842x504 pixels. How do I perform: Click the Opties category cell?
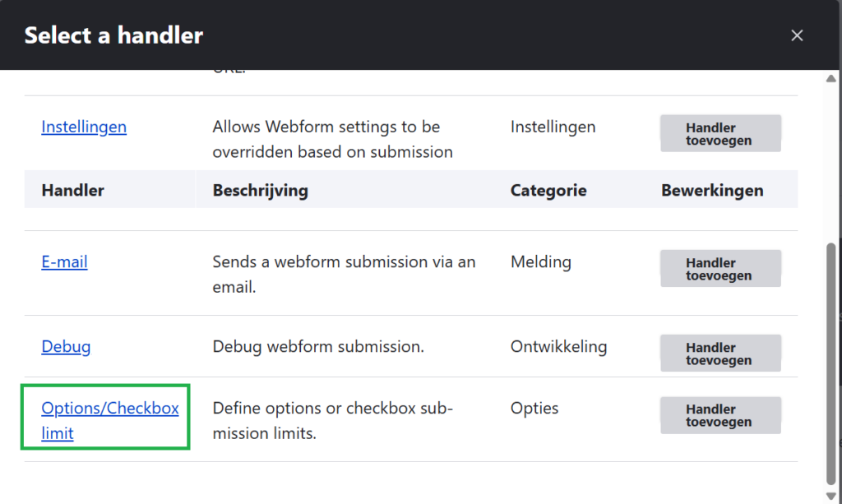(534, 409)
